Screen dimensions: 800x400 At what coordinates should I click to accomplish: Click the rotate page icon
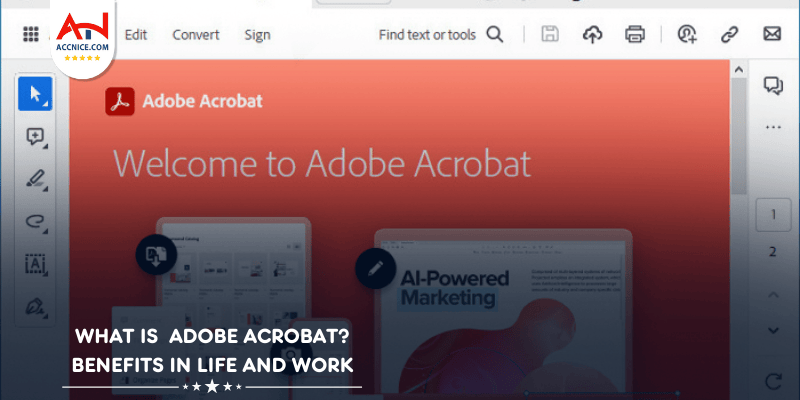(773, 382)
